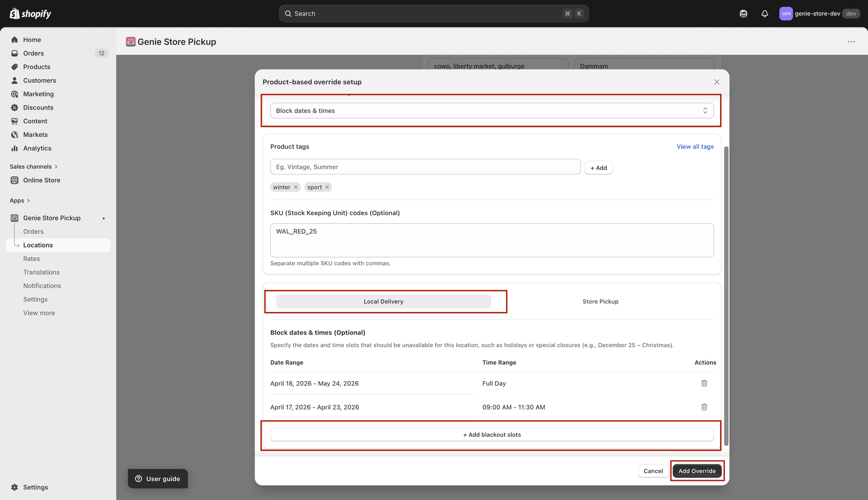This screenshot has width=868, height=500.
Task: Open the page more-actions ellipsis menu
Action: (x=851, y=42)
